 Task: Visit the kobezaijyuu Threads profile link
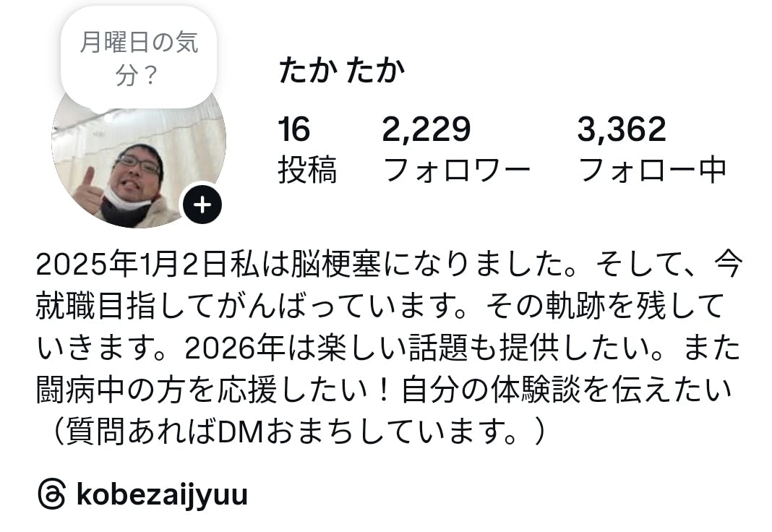[x=162, y=494]
